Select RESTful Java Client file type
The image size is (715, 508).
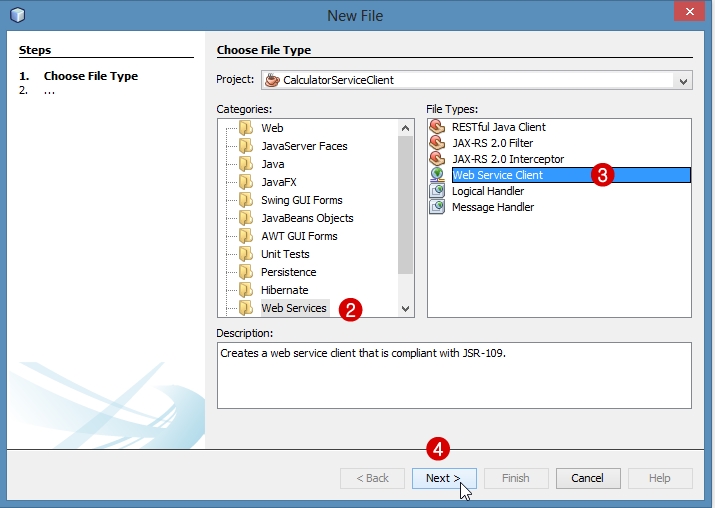pos(498,127)
